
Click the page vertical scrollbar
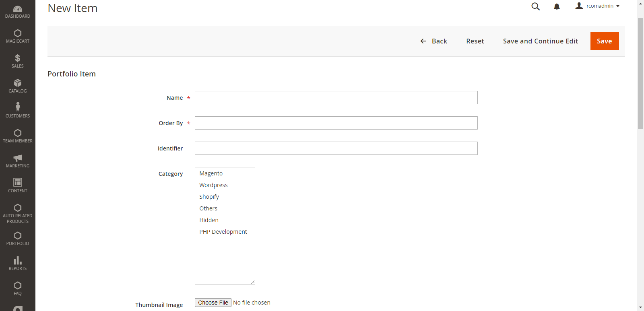pyautogui.click(x=640, y=72)
